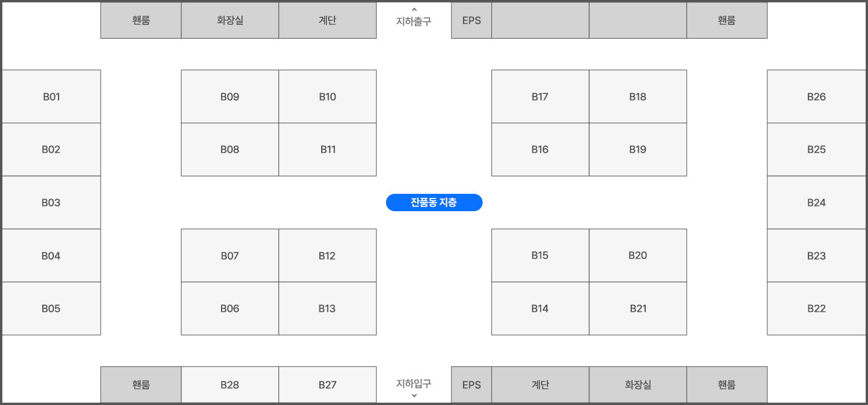This screenshot has width=868, height=405.
Task: Click booth B26
Action: pos(816,97)
